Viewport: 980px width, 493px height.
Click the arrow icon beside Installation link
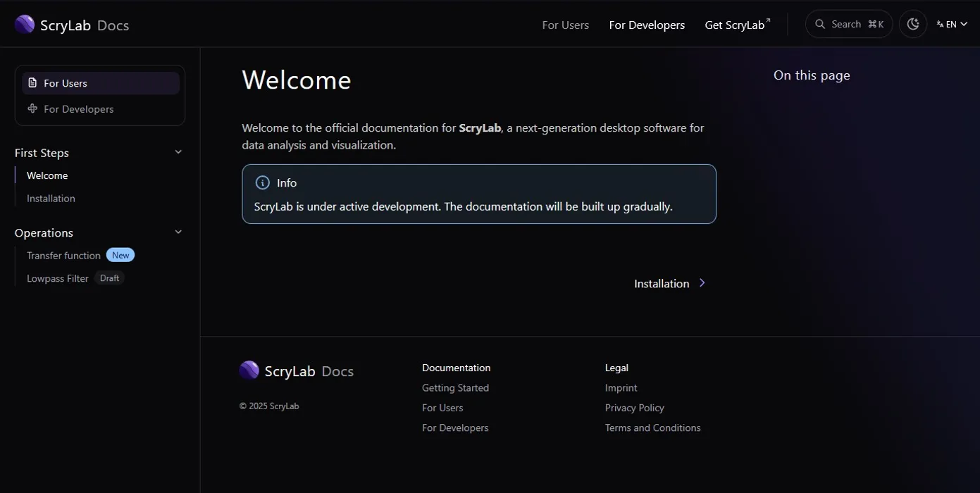(x=702, y=282)
